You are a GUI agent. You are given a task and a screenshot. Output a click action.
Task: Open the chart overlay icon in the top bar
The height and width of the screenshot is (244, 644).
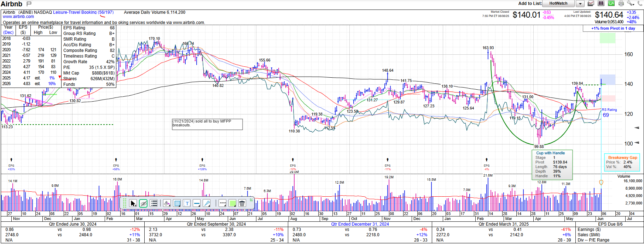click(x=591, y=4)
